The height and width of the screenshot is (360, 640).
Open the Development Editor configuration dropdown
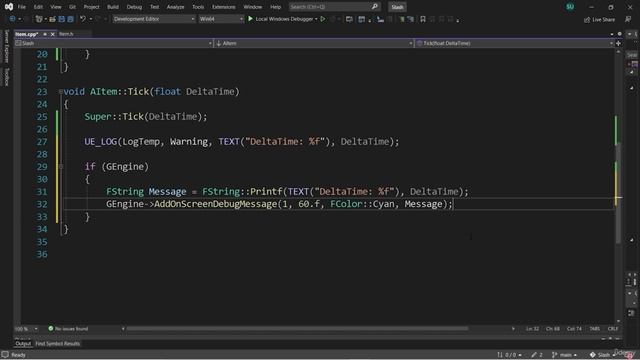pos(154,19)
